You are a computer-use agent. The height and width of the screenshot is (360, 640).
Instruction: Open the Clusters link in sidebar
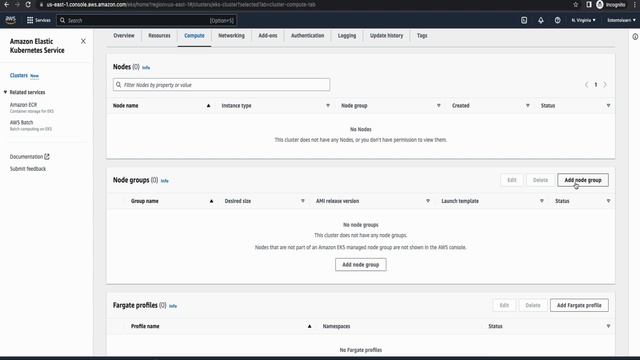pos(19,76)
